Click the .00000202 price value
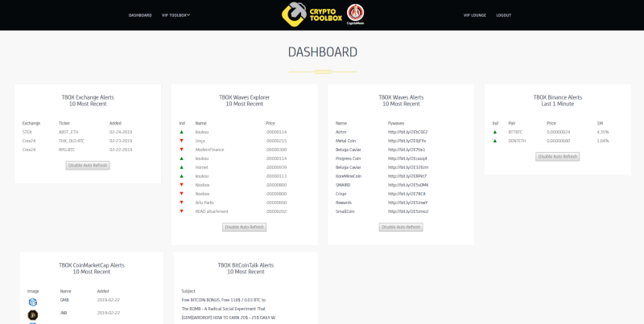The image size is (644, 324). point(276,211)
